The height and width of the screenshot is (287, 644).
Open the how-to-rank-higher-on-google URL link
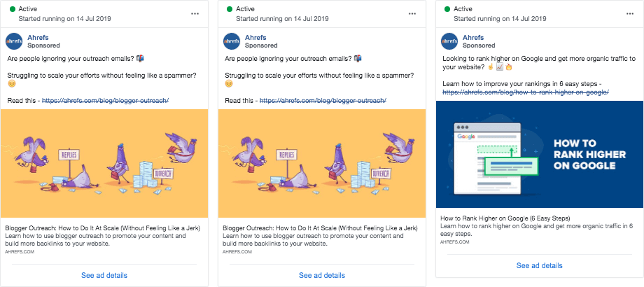pyautogui.click(x=526, y=92)
